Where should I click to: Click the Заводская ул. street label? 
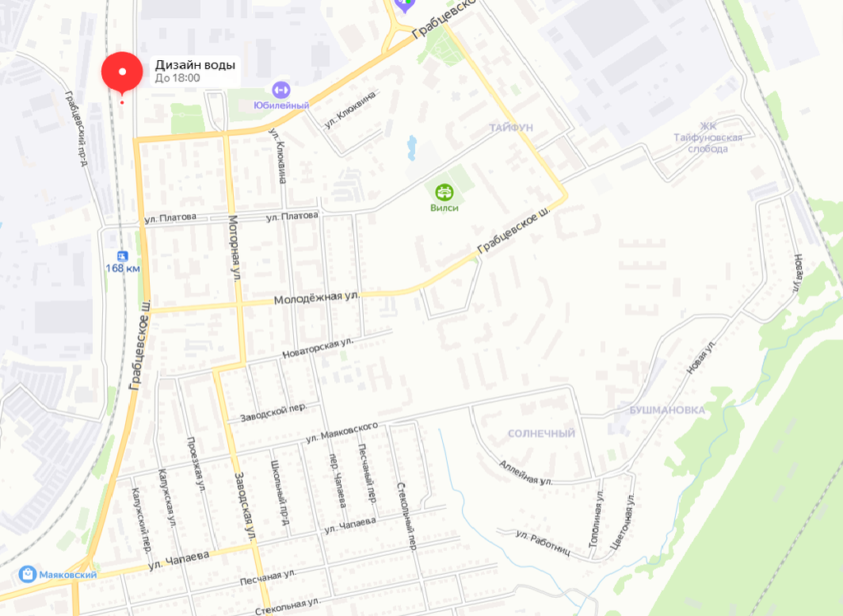(245, 506)
